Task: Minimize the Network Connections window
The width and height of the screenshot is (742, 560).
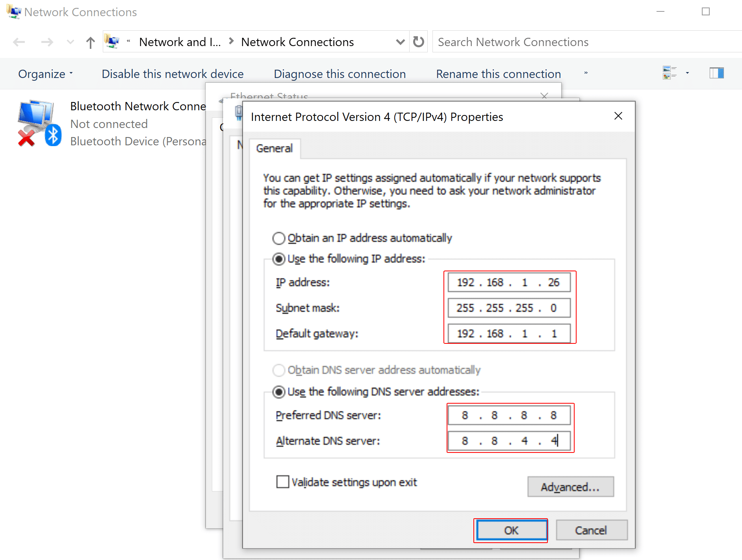Action: coord(660,12)
